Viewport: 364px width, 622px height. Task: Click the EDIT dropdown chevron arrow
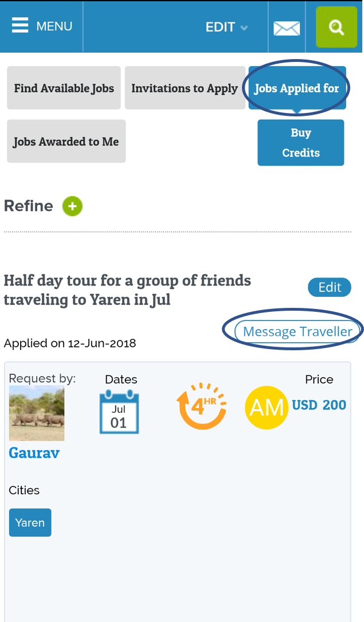244,28
